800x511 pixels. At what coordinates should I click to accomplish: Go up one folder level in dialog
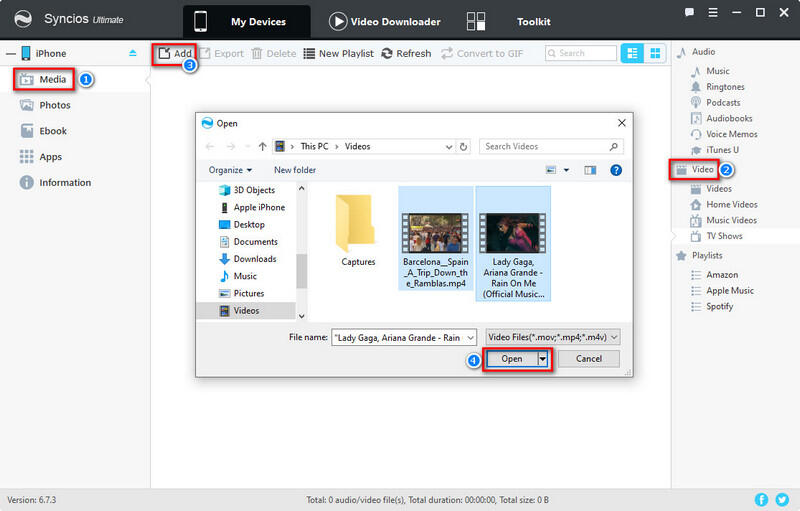[x=262, y=146]
